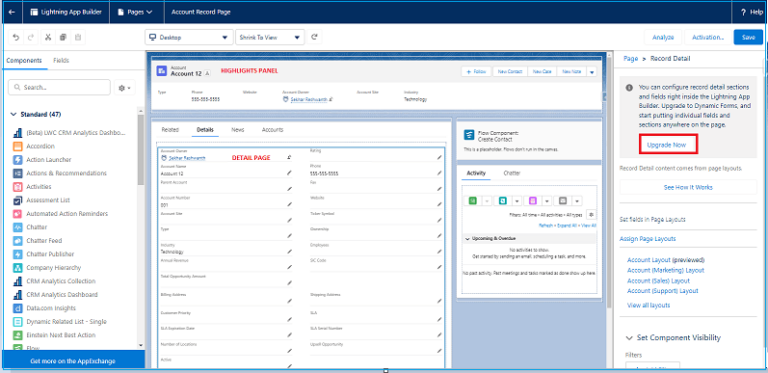
Task: Select CRM Analytics Collection component
Action: [x=55, y=281]
